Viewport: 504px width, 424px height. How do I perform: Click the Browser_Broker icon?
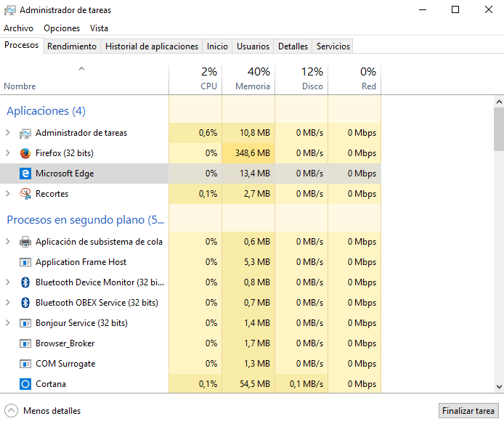coord(25,343)
